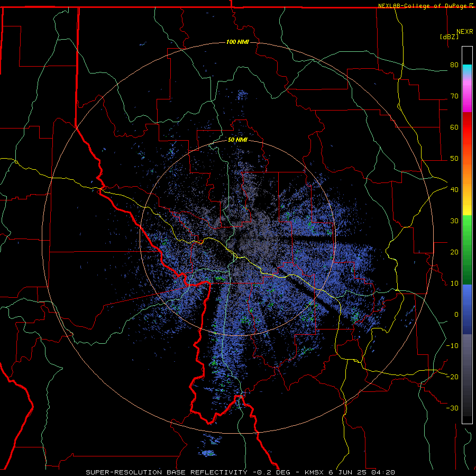Click the -30 value on the dBZ scale
This screenshot has height=476, width=476.
point(452,408)
